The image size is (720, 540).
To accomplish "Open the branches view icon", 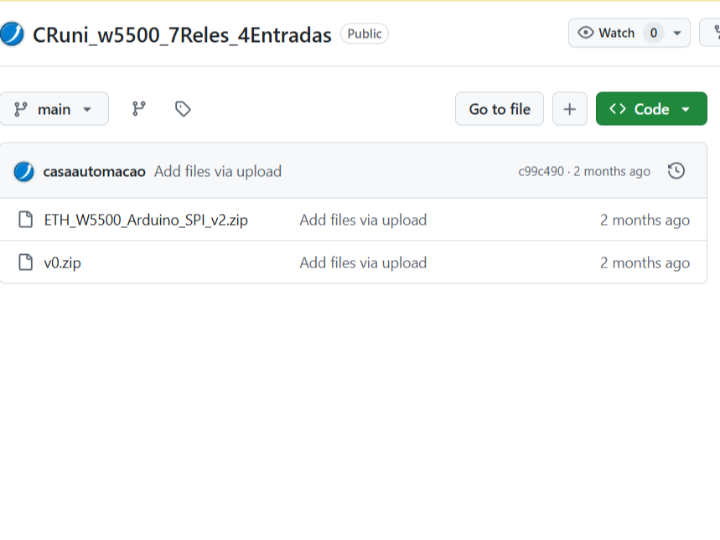I will point(139,109).
